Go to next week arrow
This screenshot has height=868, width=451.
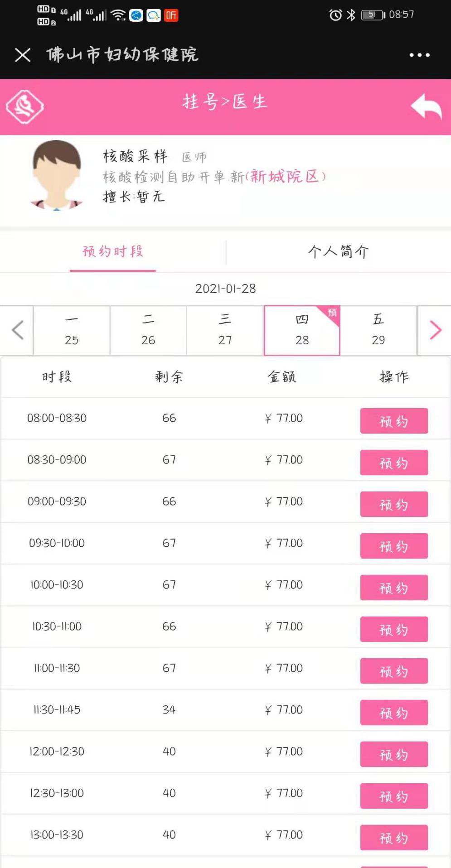pos(435,330)
